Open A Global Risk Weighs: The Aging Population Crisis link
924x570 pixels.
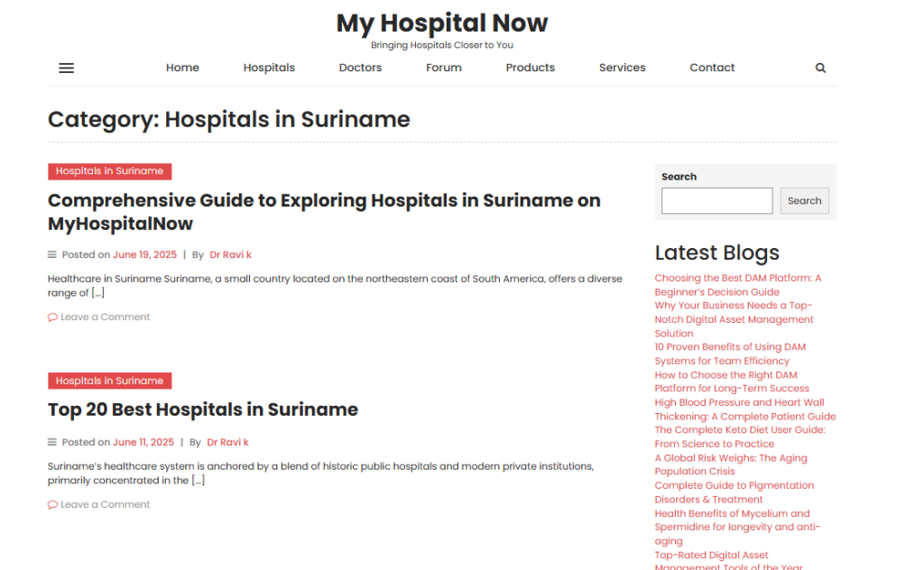[731, 464]
